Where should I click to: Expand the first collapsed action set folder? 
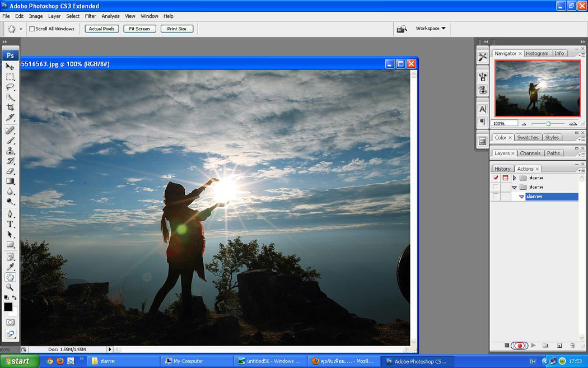coord(514,178)
